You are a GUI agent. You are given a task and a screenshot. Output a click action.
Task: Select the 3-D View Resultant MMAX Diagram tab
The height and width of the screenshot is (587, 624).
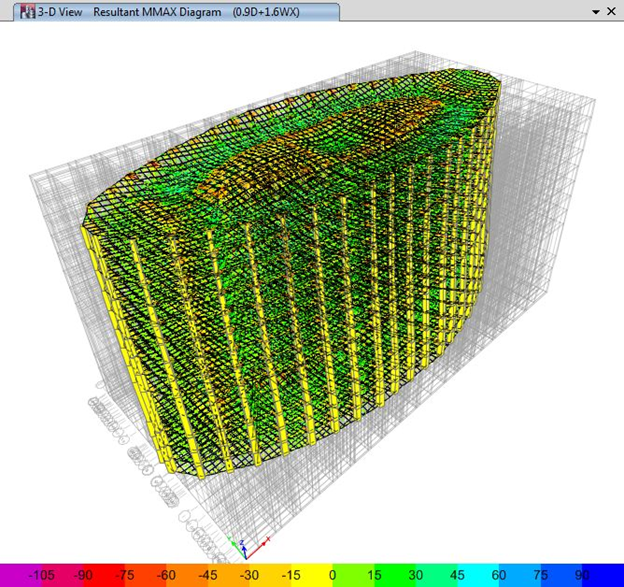click(177, 12)
